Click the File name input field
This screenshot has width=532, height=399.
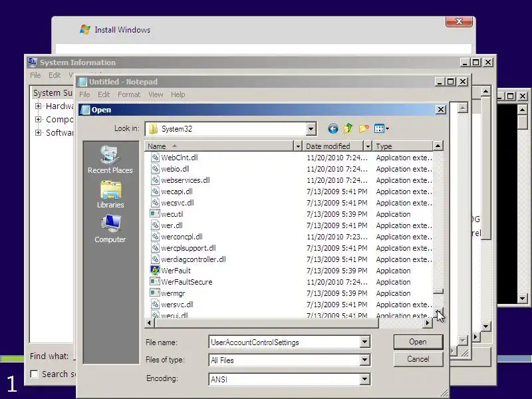point(285,342)
